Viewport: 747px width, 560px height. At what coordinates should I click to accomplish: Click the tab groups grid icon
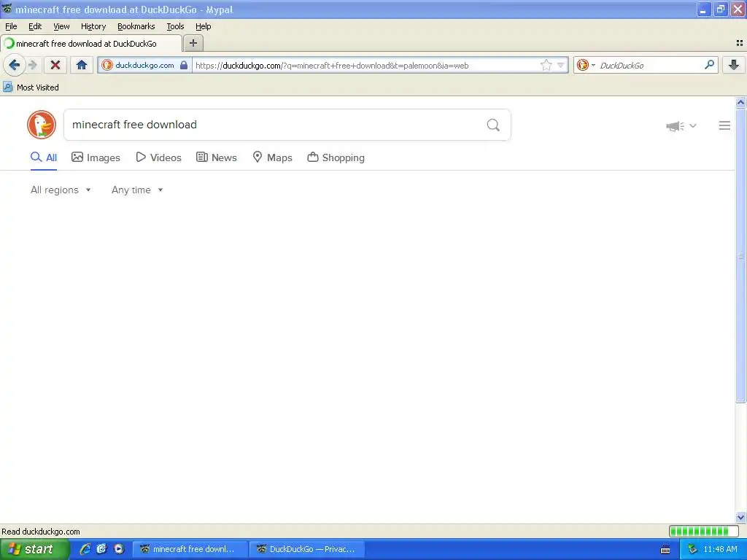740,43
